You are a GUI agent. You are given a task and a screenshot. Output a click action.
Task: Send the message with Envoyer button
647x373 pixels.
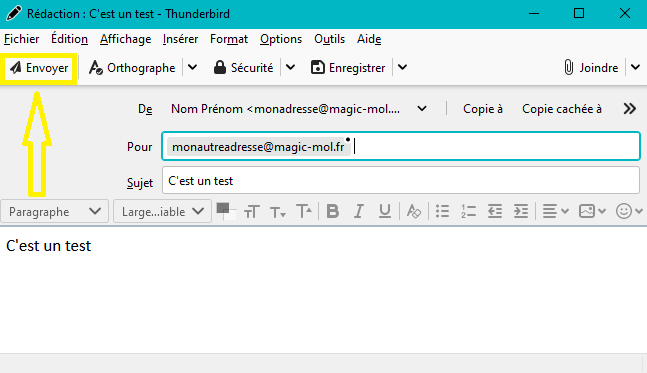coord(39,68)
